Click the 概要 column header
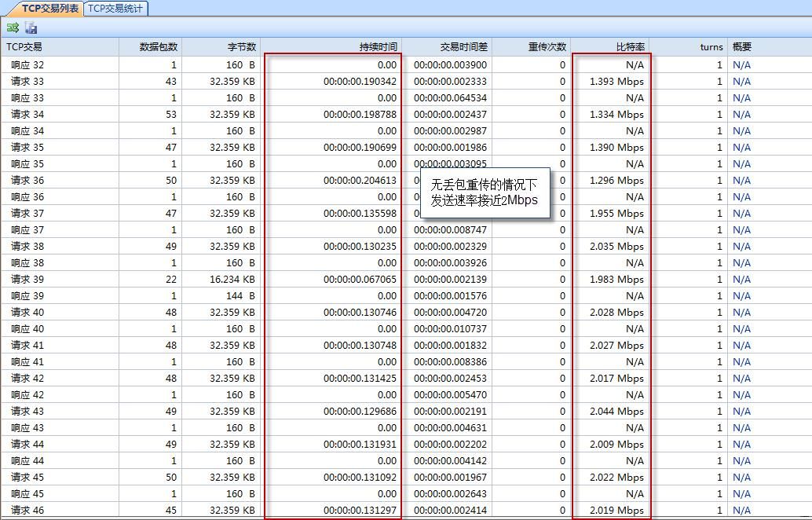Viewport: 812px width, 520px height. [742, 47]
